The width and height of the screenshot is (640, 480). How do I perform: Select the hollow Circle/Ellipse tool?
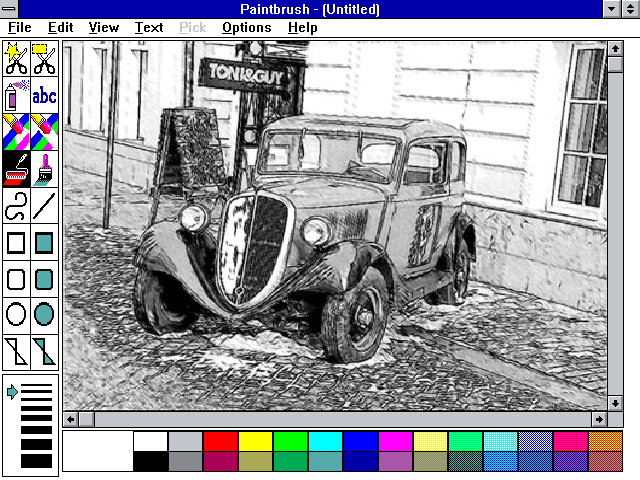(x=17, y=315)
